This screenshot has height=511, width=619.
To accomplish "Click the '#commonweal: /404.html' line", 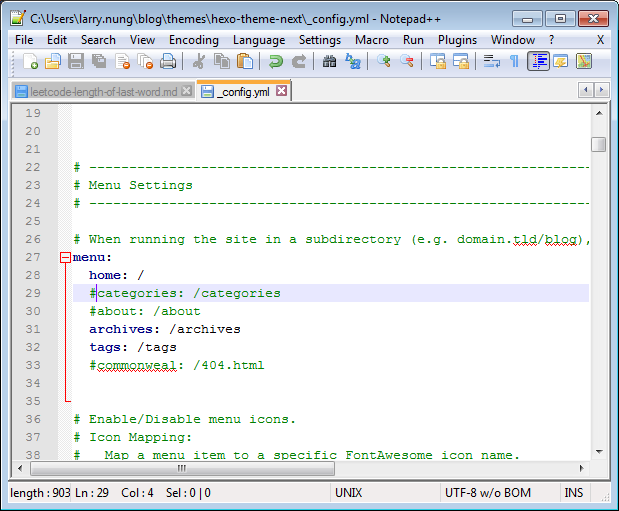I will [176, 365].
